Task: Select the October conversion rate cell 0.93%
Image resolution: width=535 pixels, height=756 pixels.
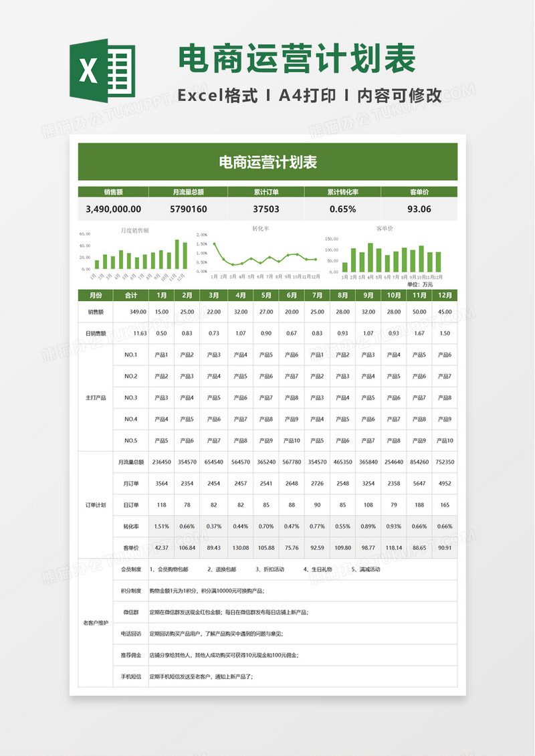Action: point(394,527)
